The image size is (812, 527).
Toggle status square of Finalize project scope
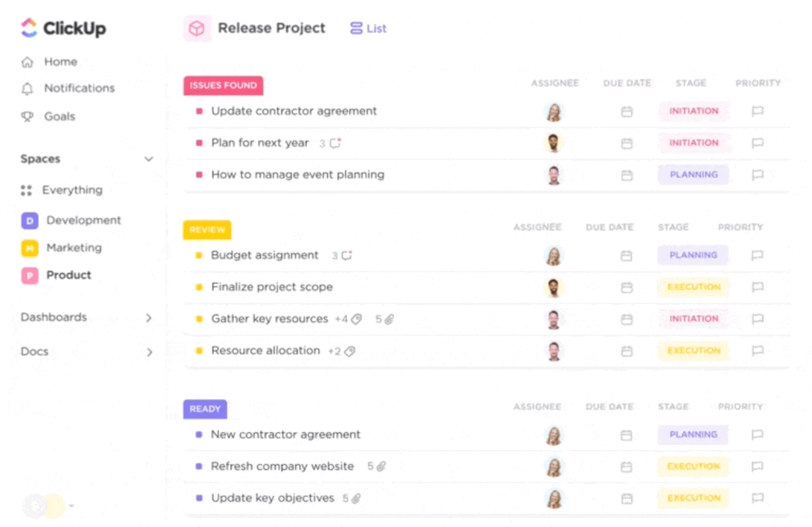point(200,287)
